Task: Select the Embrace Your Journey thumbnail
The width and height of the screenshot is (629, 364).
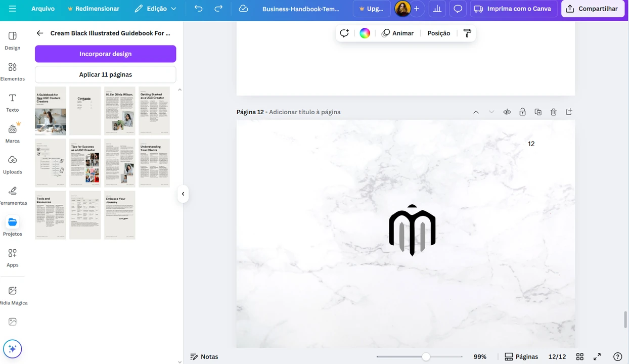Action: point(119,215)
